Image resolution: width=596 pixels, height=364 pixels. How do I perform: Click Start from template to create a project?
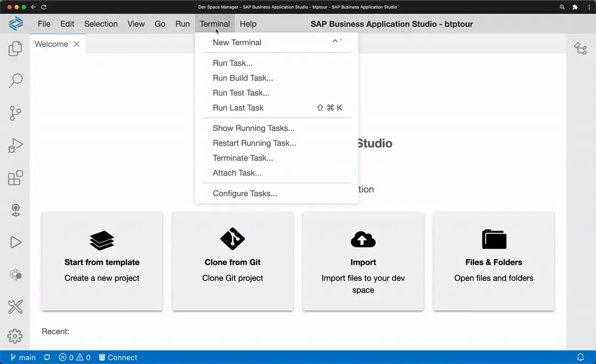[x=102, y=262]
